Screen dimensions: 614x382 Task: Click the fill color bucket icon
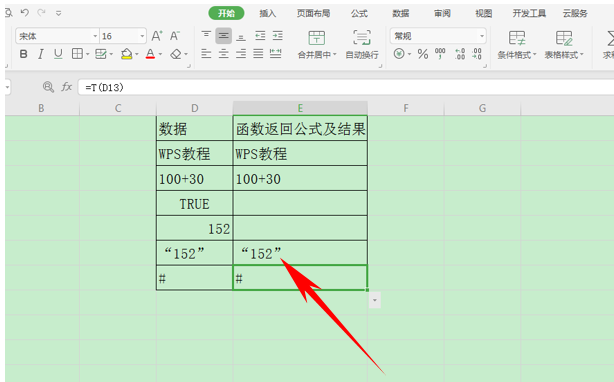[126, 54]
